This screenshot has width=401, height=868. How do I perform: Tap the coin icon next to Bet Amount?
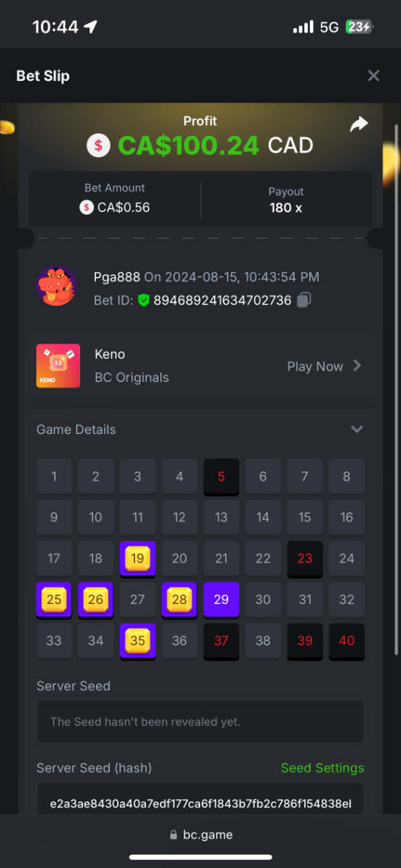pyautogui.click(x=87, y=208)
